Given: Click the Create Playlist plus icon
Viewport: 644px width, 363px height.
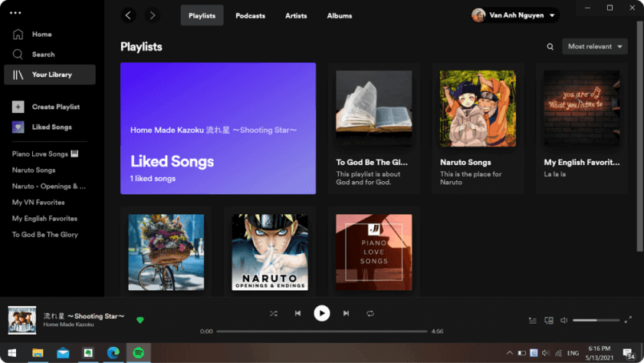Looking at the screenshot, I should click(x=18, y=107).
